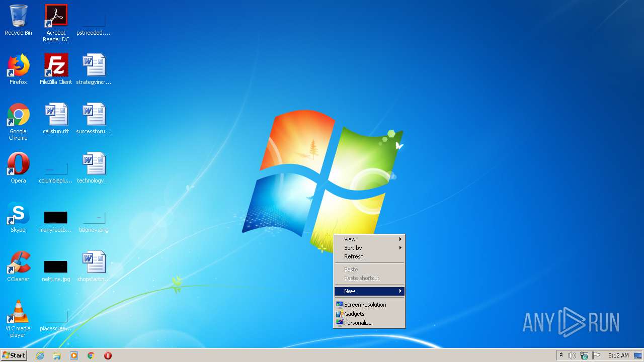Open Opera from the taskbar
This screenshot has height=362, width=644.
[x=108, y=355]
